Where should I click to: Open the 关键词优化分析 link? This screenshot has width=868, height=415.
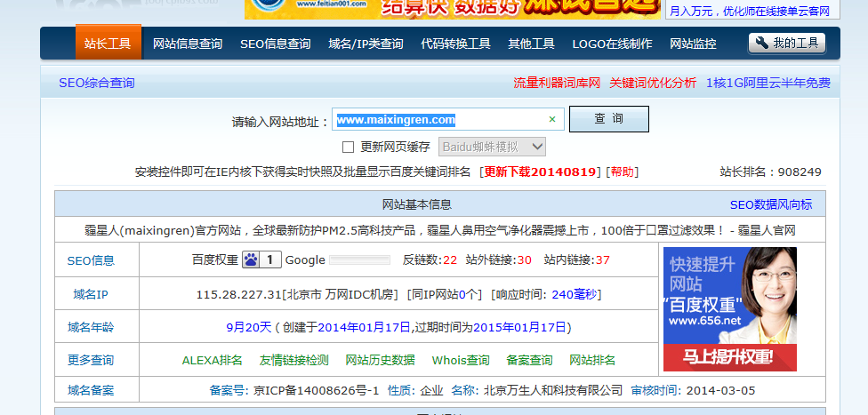653,83
